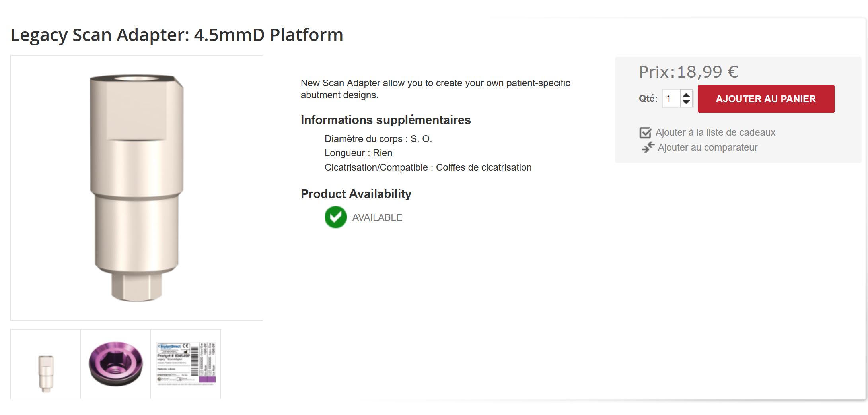Increase quantity with the up arrow

(686, 95)
